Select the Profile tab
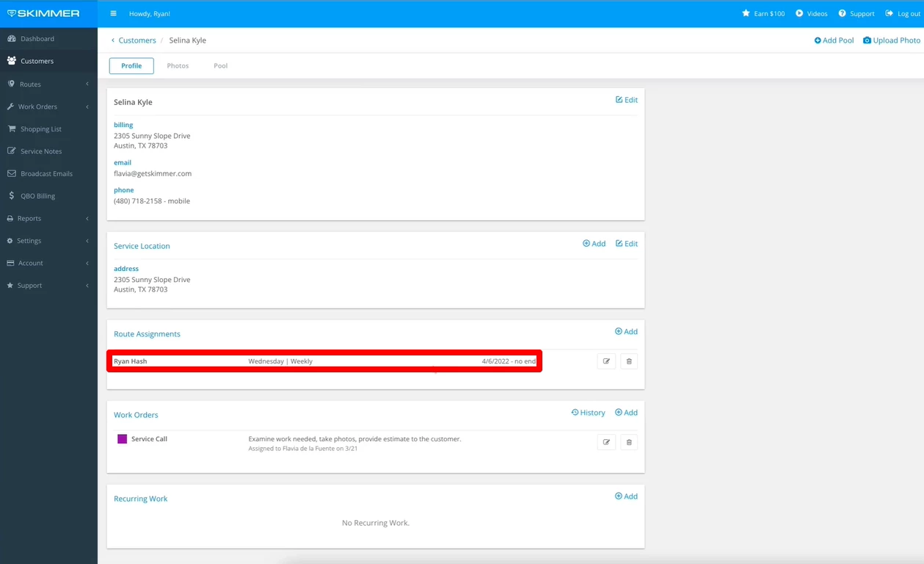The height and width of the screenshot is (564, 924). pos(131,65)
